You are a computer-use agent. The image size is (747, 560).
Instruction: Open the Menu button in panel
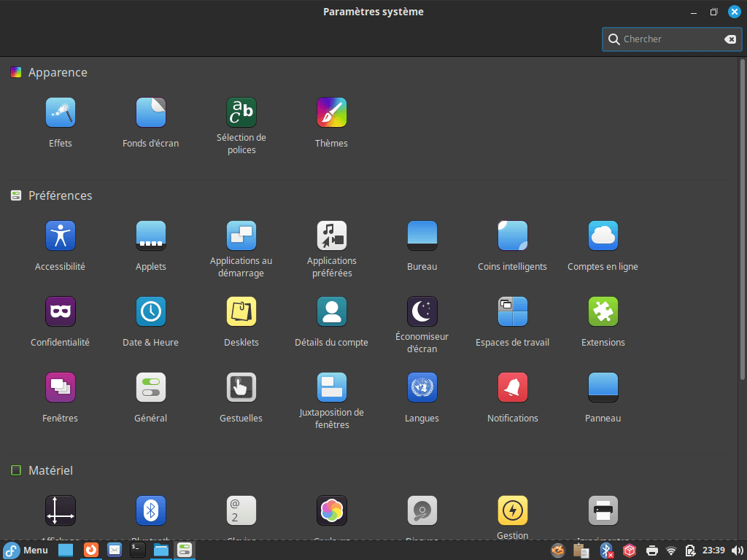pyautogui.click(x=26, y=551)
